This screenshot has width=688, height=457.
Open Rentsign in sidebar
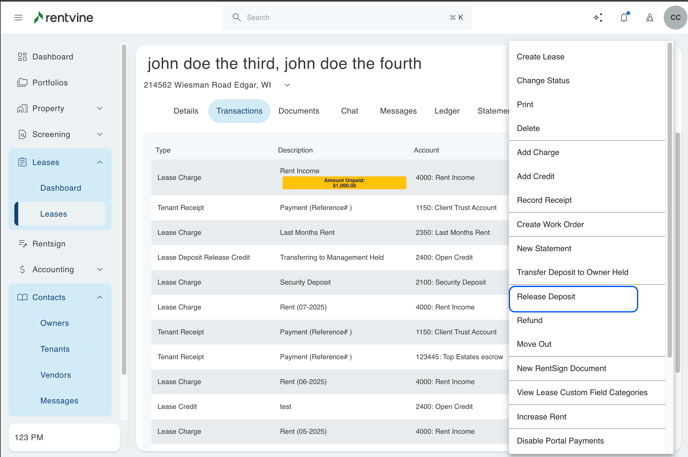[x=48, y=243]
